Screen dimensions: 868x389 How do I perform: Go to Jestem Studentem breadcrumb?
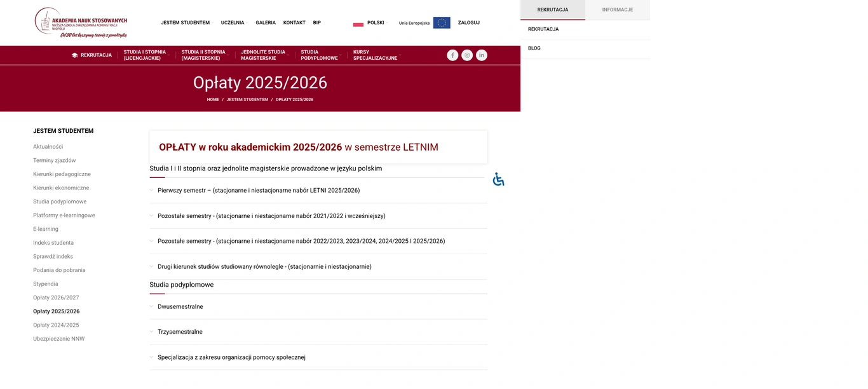pos(247,100)
